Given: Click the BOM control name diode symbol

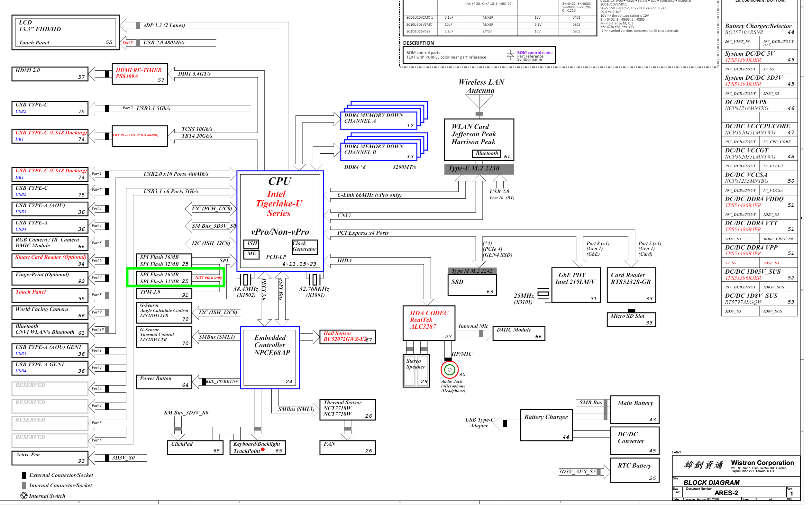Looking at the screenshot, I should (510, 55).
